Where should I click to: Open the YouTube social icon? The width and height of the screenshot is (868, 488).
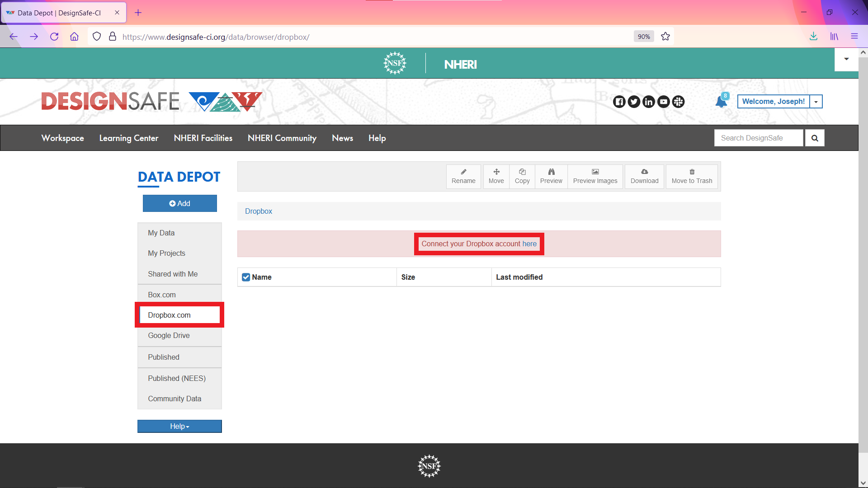pos(664,102)
